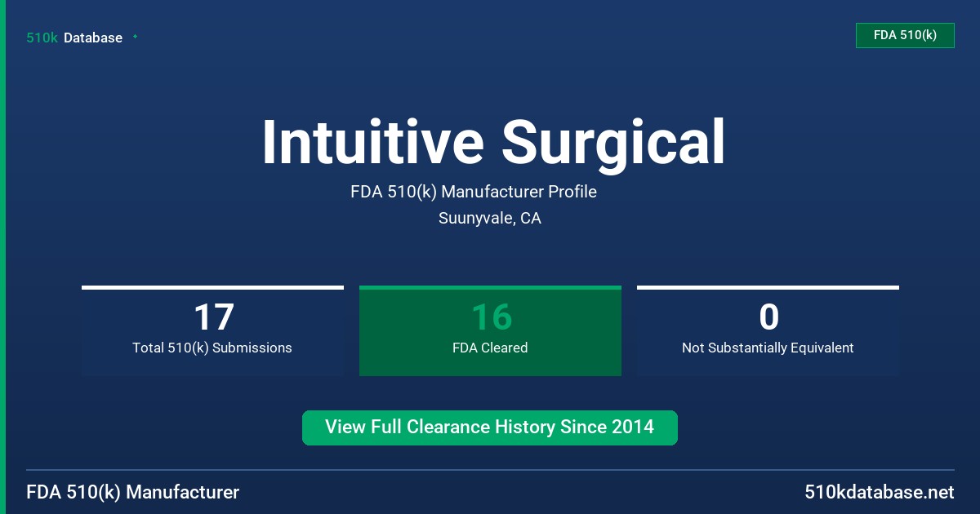Open View Full Clearance History Since 2014

pos(490,428)
